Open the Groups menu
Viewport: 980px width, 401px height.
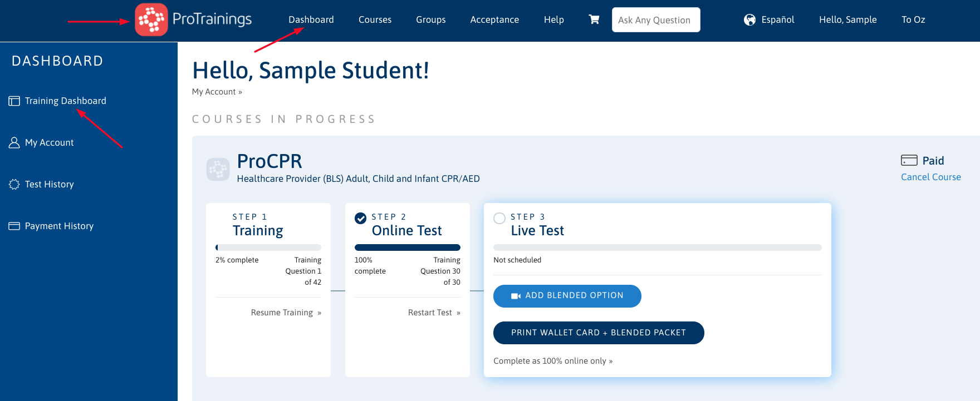pos(431,19)
